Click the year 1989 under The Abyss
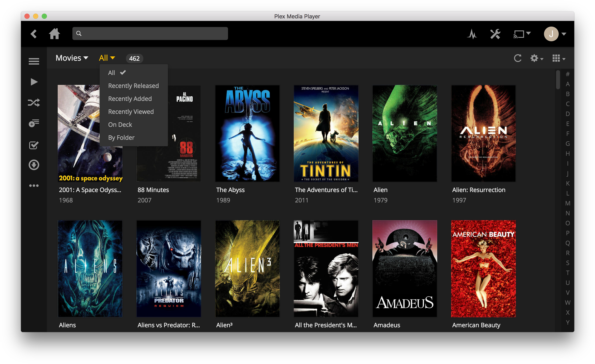This screenshot has width=595, height=364. click(x=223, y=200)
